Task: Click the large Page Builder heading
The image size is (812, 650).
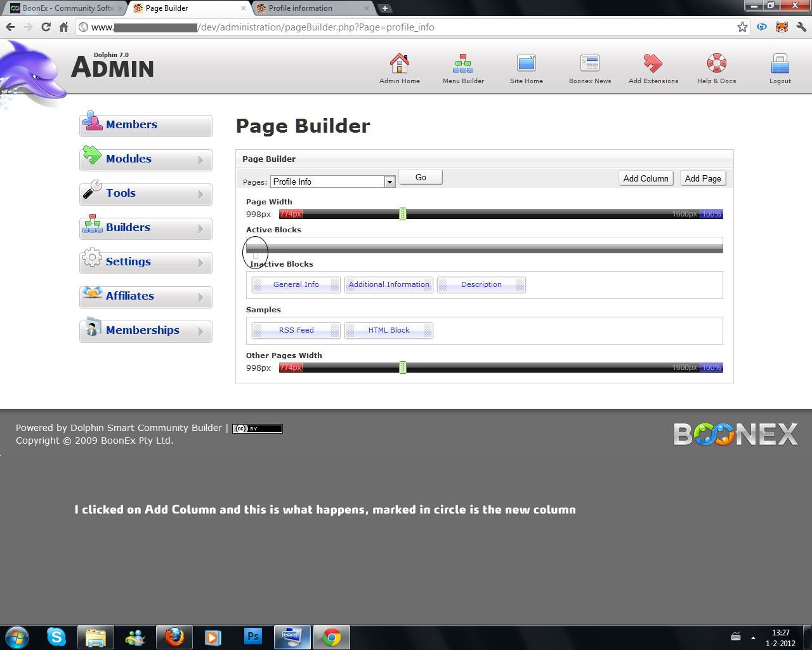Action: click(303, 126)
